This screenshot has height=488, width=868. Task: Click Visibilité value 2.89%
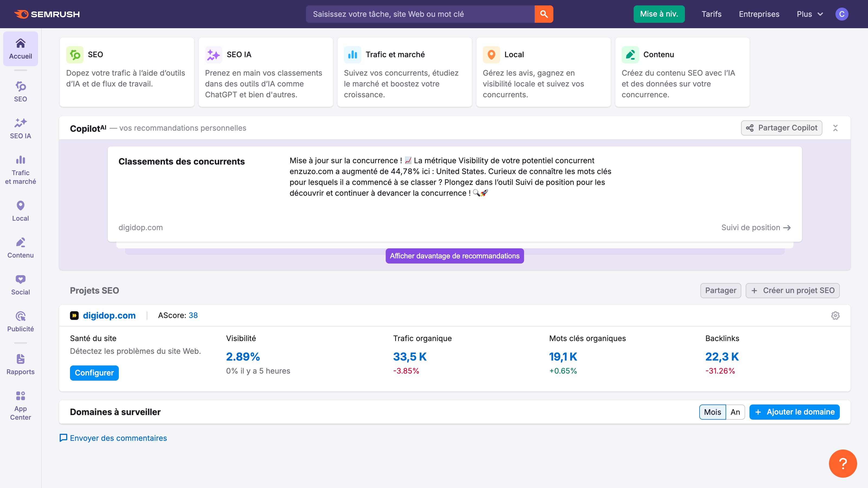[x=243, y=357]
